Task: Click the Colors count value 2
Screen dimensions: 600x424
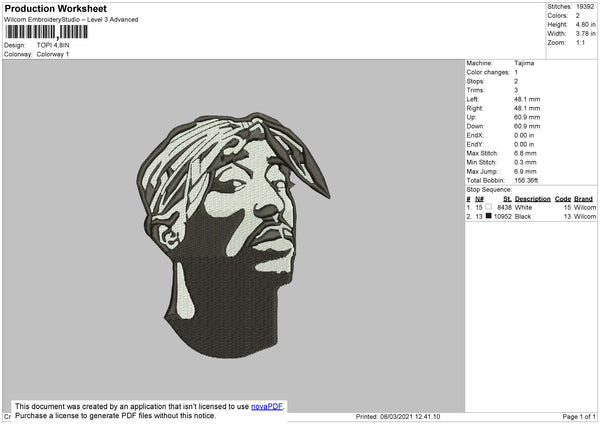Action: click(x=578, y=16)
